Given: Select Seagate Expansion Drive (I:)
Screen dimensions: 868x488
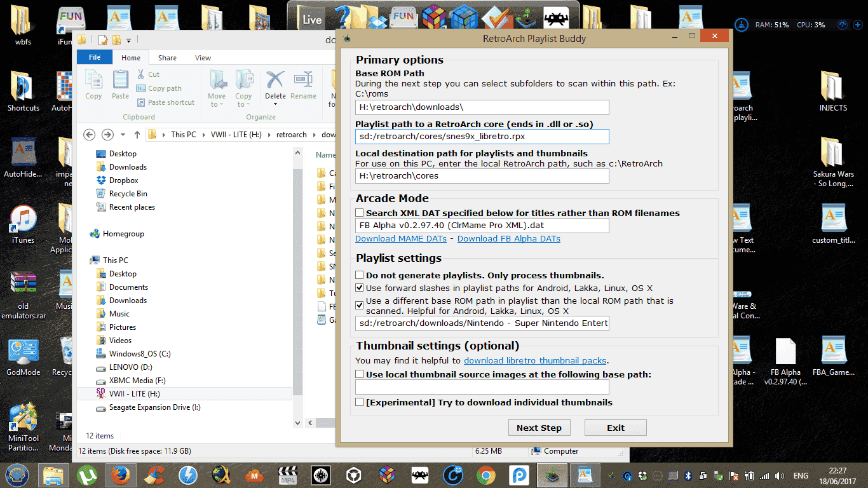Looking at the screenshot, I should tap(154, 407).
